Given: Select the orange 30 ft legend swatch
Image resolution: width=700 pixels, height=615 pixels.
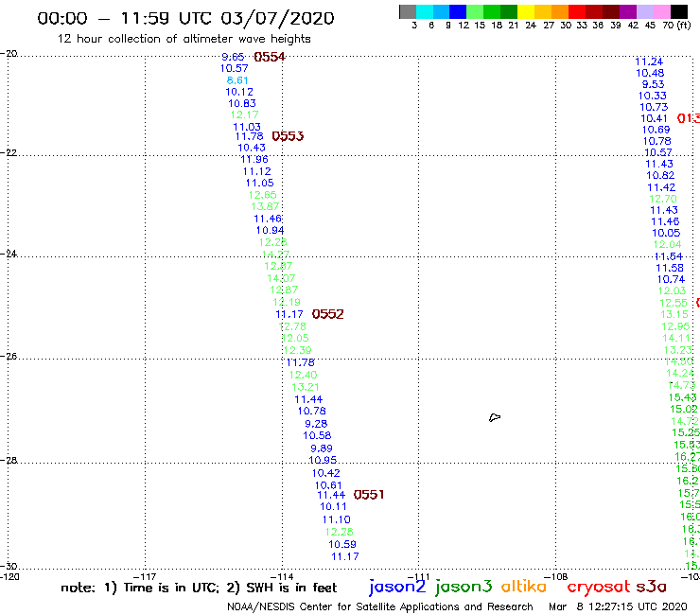Looking at the screenshot, I should pyautogui.click(x=559, y=11).
